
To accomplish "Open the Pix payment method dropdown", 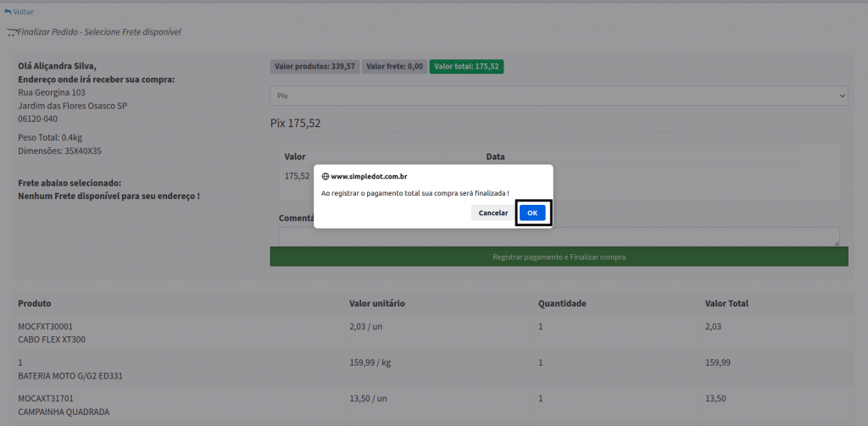I will (x=559, y=96).
